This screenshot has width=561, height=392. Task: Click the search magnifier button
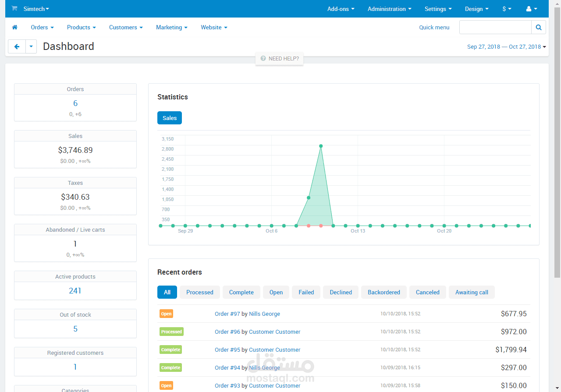(539, 27)
